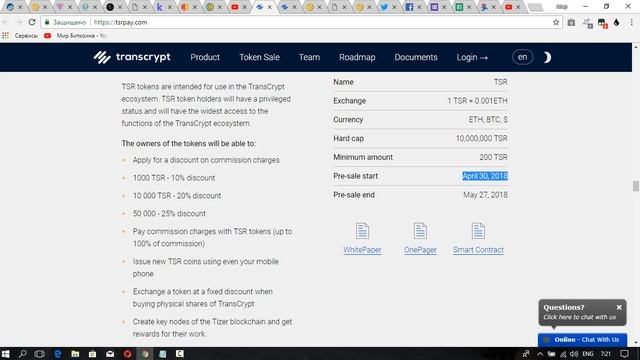Click the browser forward arrow

[x=18, y=22]
